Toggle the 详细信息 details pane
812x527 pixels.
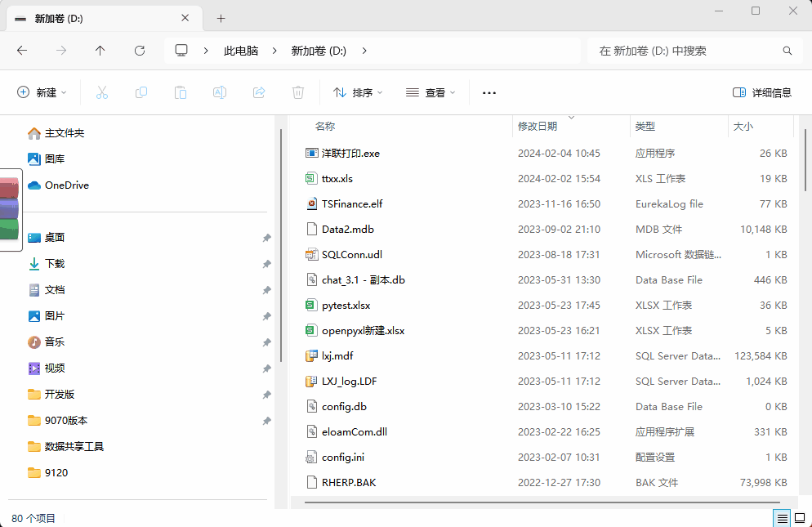762,92
